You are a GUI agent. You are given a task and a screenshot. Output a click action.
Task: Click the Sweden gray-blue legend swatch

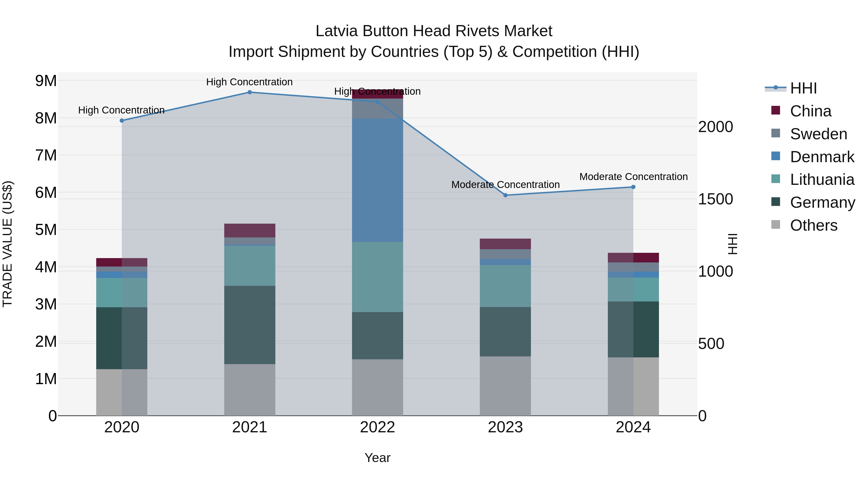click(776, 133)
